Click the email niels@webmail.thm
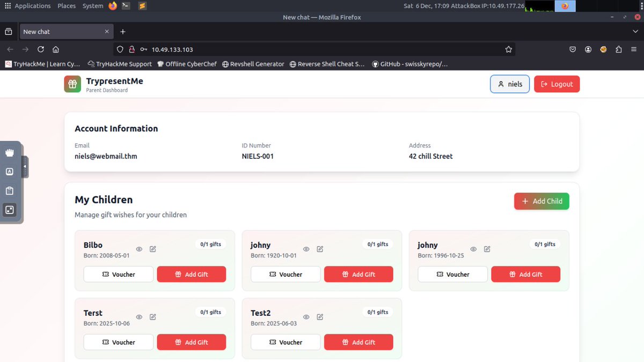This screenshot has height=362, width=644. click(106, 156)
